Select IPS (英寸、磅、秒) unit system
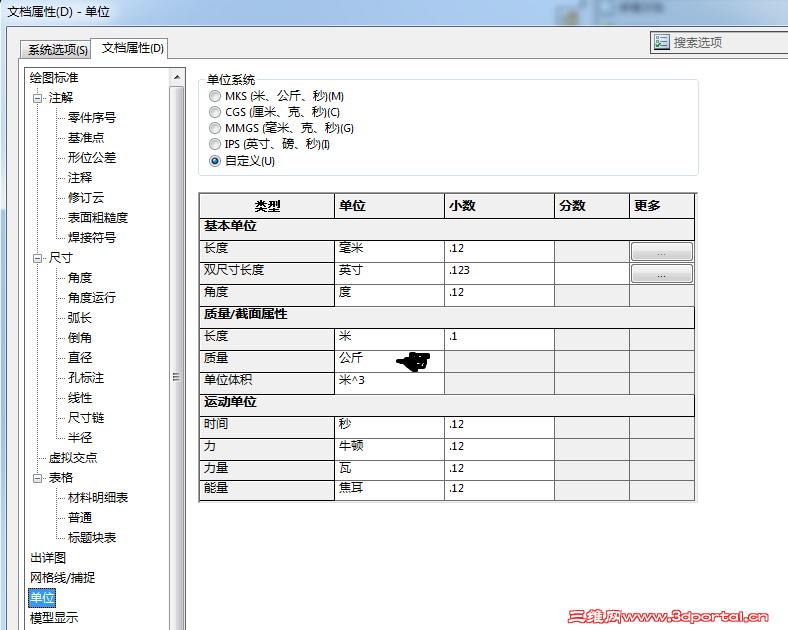788x630 pixels. (x=215, y=144)
